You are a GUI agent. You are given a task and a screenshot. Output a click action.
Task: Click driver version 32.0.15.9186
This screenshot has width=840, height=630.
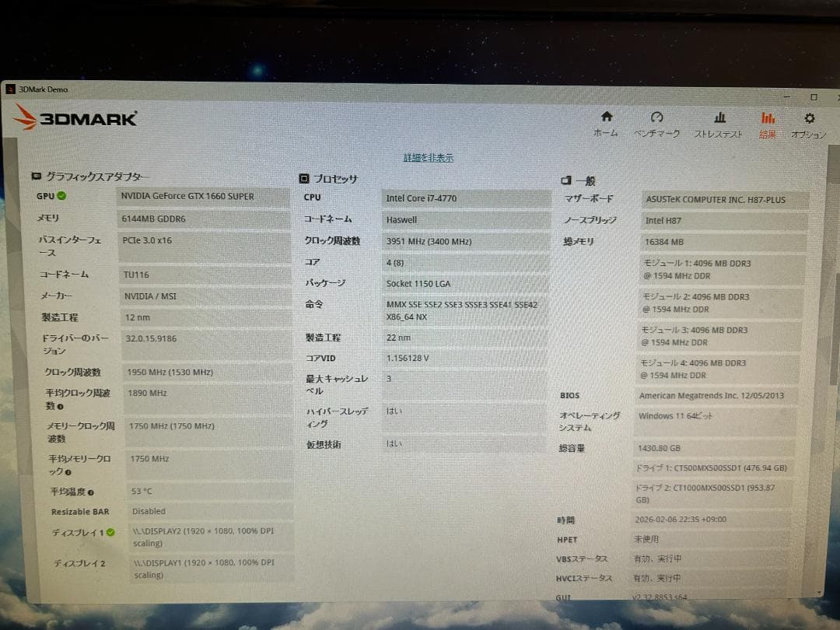click(207, 345)
